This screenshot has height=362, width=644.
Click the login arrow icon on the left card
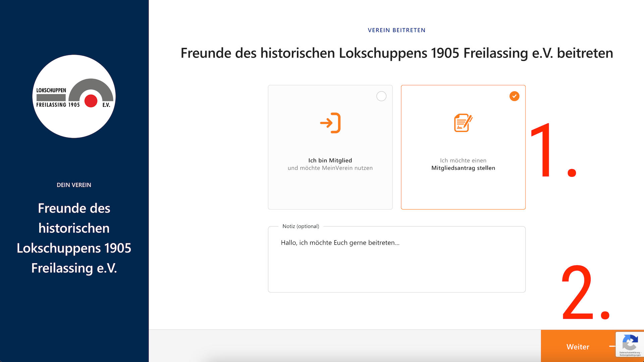click(x=330, y=123)
